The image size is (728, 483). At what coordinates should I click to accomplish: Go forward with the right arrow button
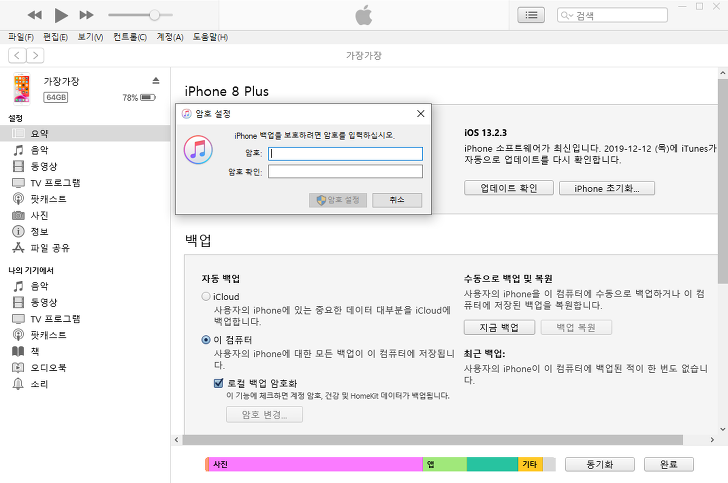tap(35, 56)
